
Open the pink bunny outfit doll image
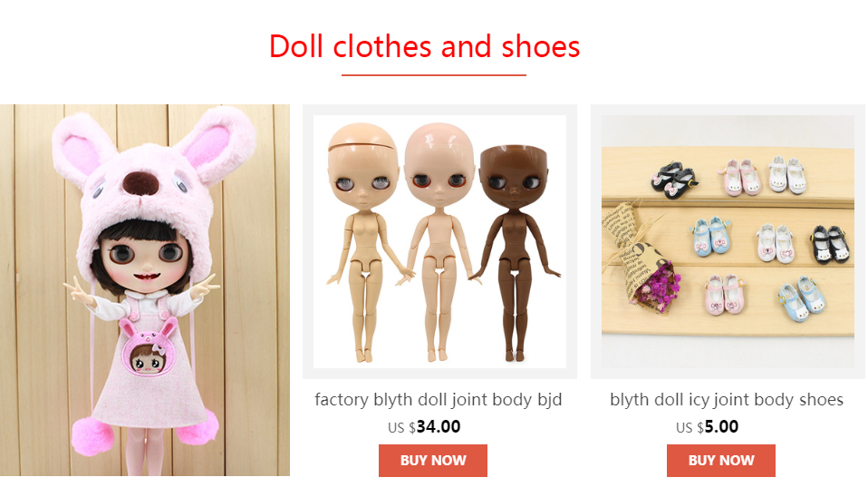click(x=144, y=290)
